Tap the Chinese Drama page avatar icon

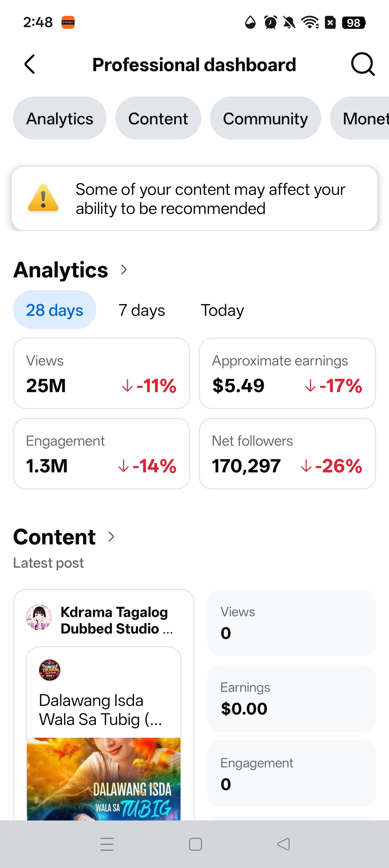[x=50, y=670]
